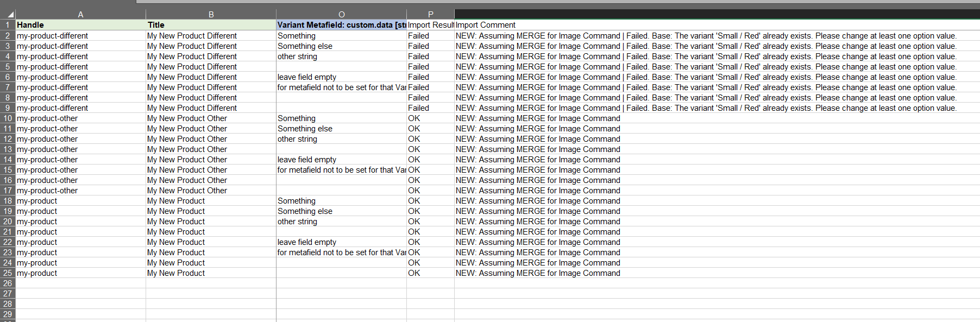Select the Variant Metafield custom.data header cell
Screen dimensions: 980x322
click(341, 25)
